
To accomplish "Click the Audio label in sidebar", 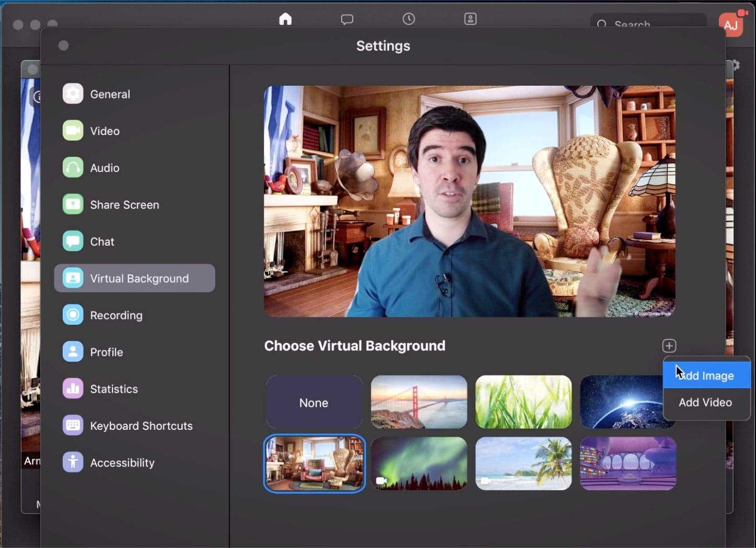I will (x=104, y=168).
